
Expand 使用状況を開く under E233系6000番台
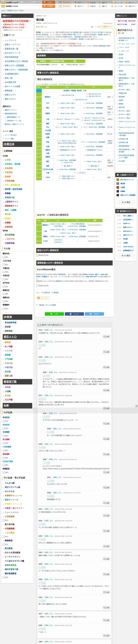coord(43,286)
